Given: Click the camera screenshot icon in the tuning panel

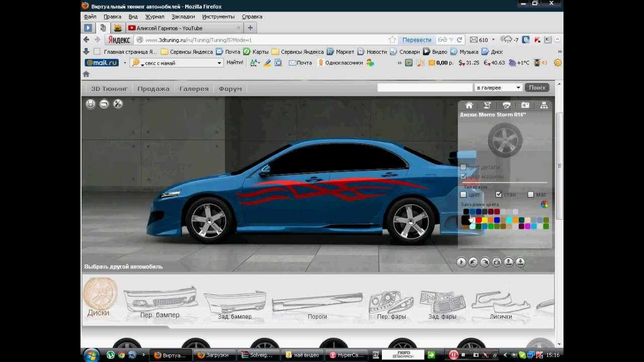Looking at the screenshot, I should pos(525,105).
